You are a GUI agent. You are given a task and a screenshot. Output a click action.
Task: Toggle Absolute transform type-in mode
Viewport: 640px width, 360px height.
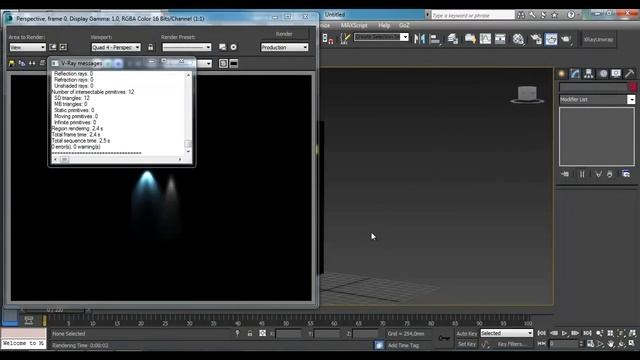262,333
